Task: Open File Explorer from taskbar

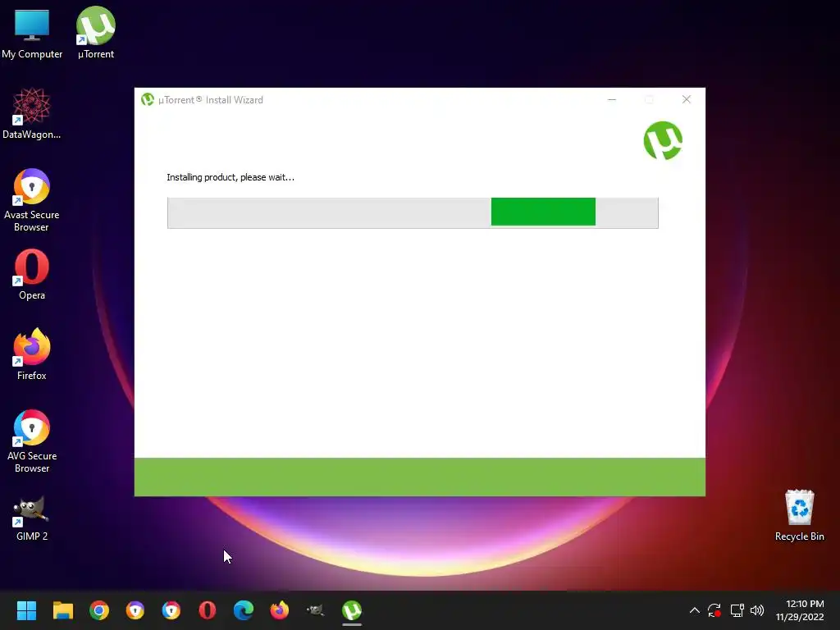Action: pos(62,610)
